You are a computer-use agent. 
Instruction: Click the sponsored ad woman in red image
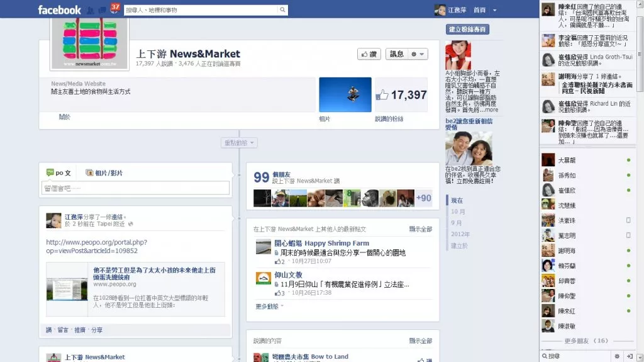pos(458,55)
